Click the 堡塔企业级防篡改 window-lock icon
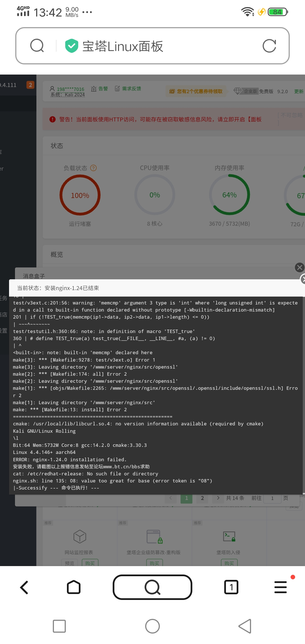This screenshot has width=305, height=644. coord(154,537)
